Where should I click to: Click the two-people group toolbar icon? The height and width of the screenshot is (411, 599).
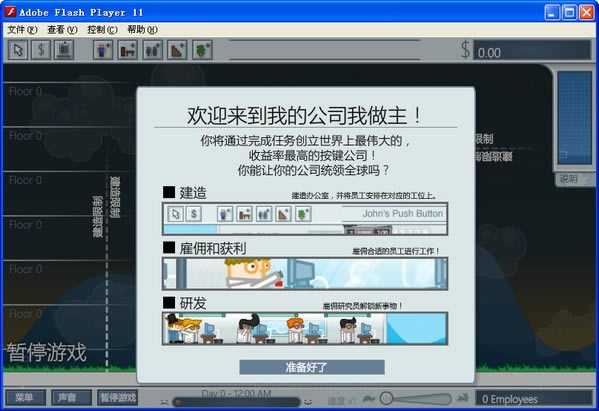click(x=153, y=50)
